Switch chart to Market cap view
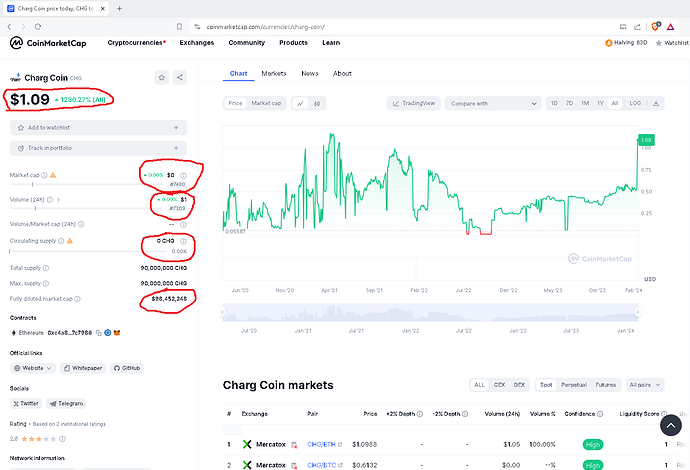This screenshot has height=470, width=690. [x=266, y=103]
